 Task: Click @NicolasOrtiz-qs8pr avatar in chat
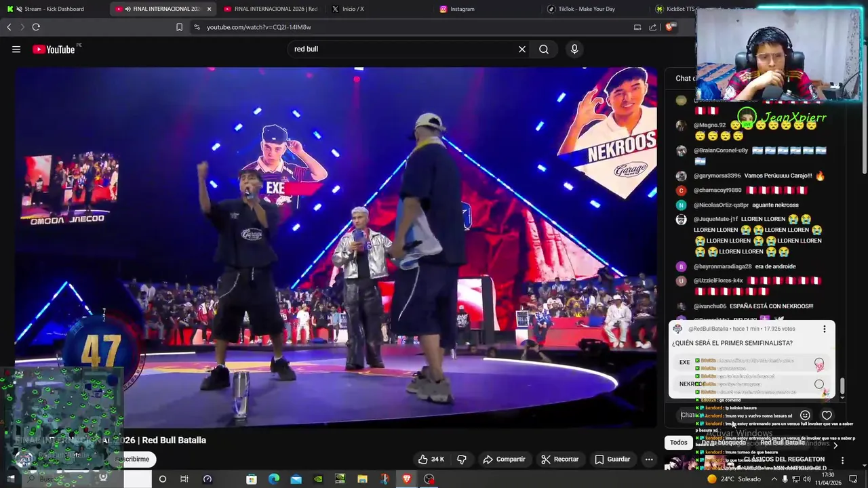682,205
